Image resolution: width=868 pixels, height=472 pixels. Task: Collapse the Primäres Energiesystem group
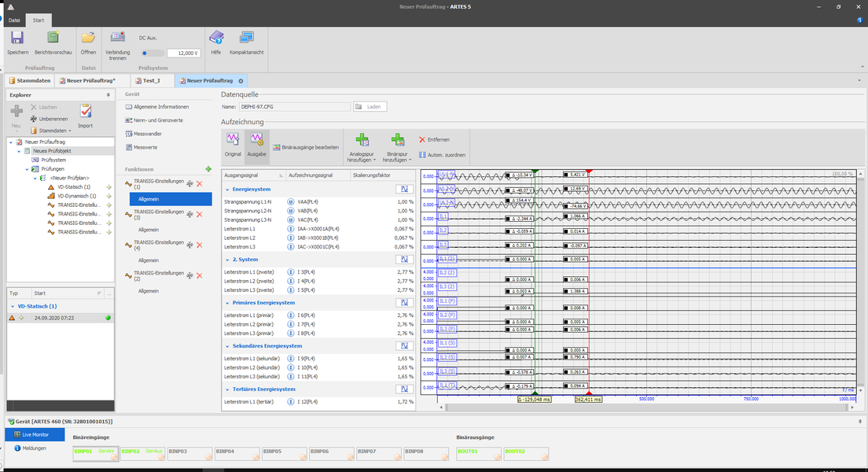[227, 303]
